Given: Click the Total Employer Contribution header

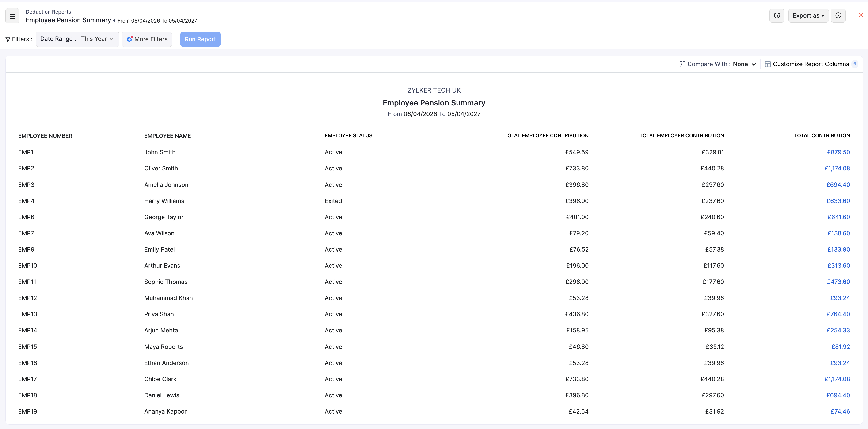Looking at the screenshot, I should [x=681, y=136].
